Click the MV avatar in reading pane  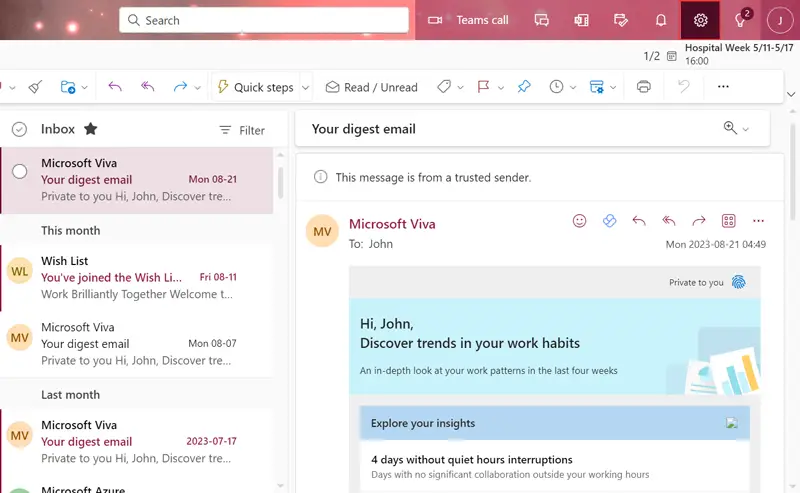click(322, 231)
